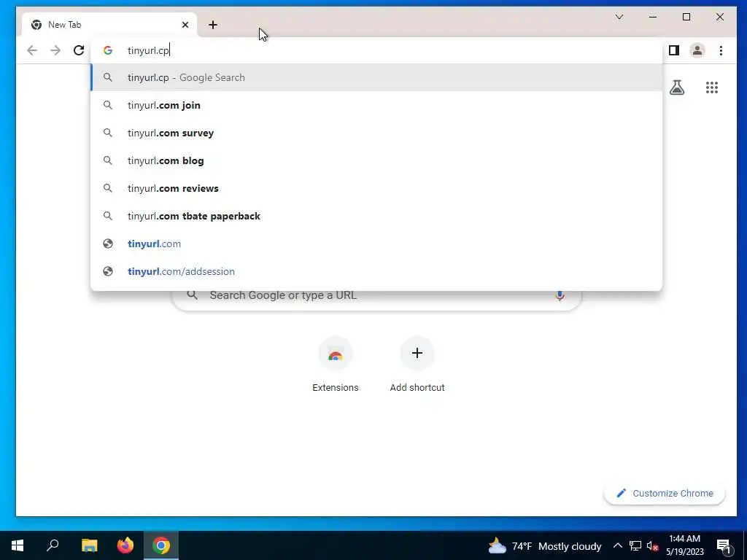The width and height of the screenshot is (747, 560).
Task: Pick the 'tinyurl.com blog' suggestion
Action: pyautogui.click(x=376, y=160)
